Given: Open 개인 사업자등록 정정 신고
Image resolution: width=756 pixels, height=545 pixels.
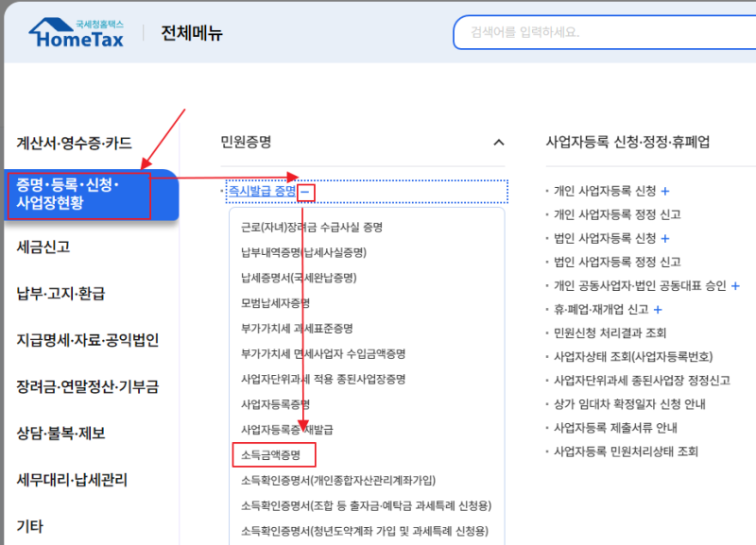Looking at the screenshot, I should tap(617, 215).
